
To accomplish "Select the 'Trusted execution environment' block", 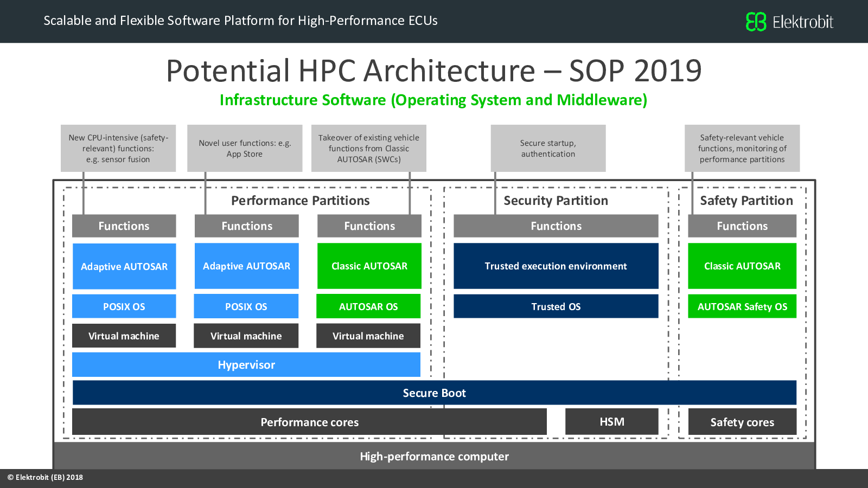I will pyautogui.click(x=556, y=266).
